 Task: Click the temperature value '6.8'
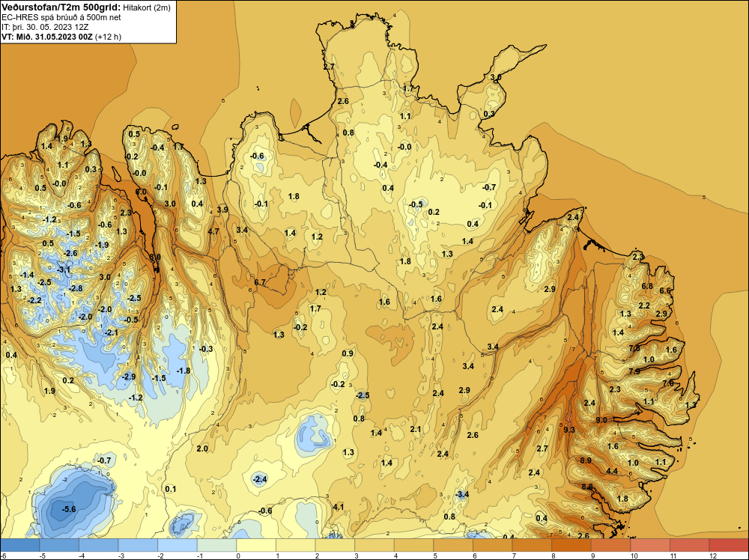pyautogui.click(x=647, y=286)
